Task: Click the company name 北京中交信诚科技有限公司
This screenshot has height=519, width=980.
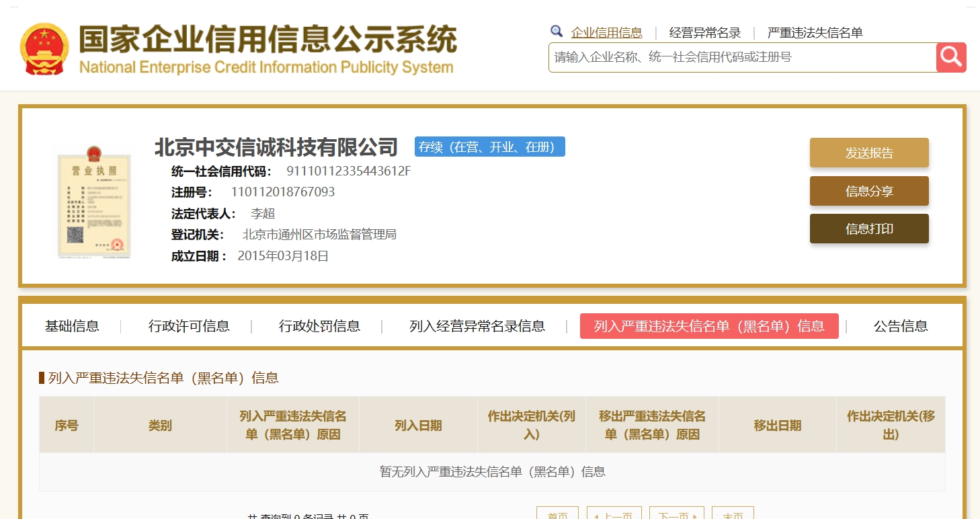Action: point(276,147)
